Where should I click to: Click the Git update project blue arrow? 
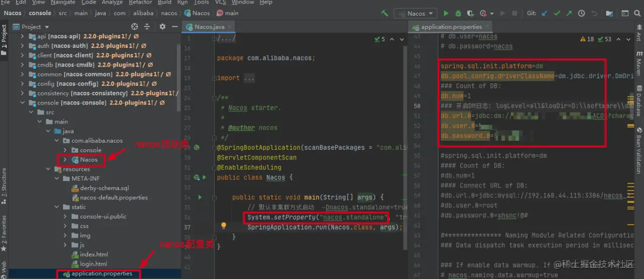pos(545,13)
